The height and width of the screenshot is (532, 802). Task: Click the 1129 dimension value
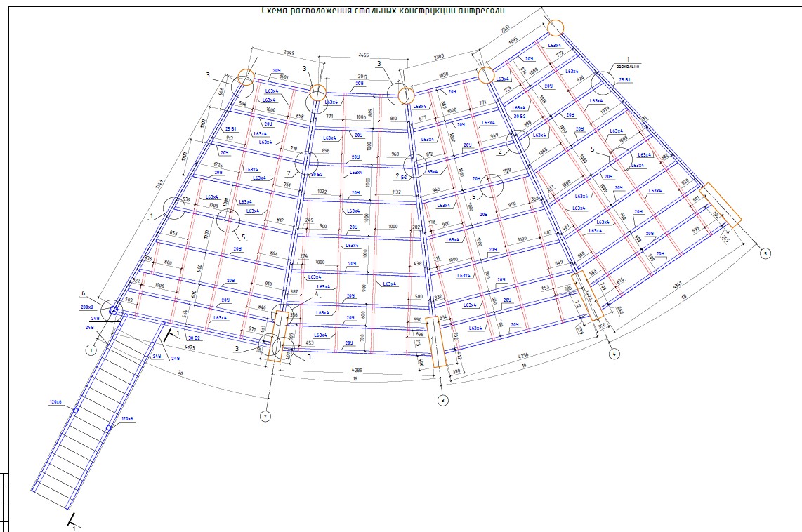pyautogui.click(x=506, y=171)
